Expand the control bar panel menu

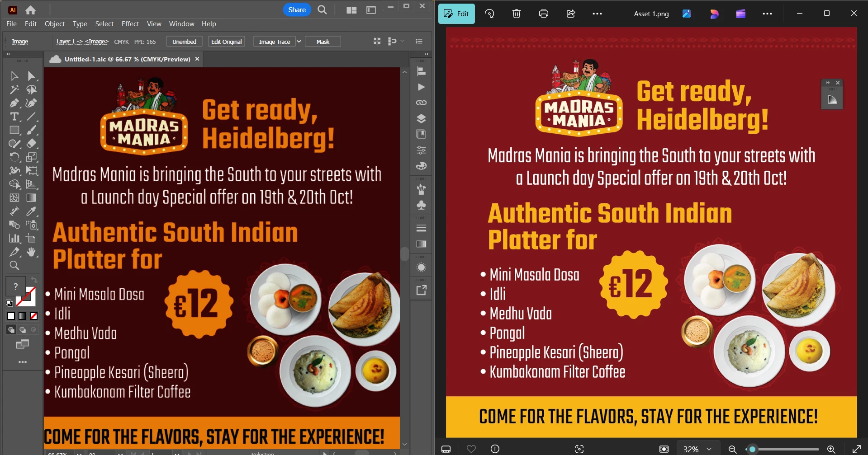(x=419, y=42)
